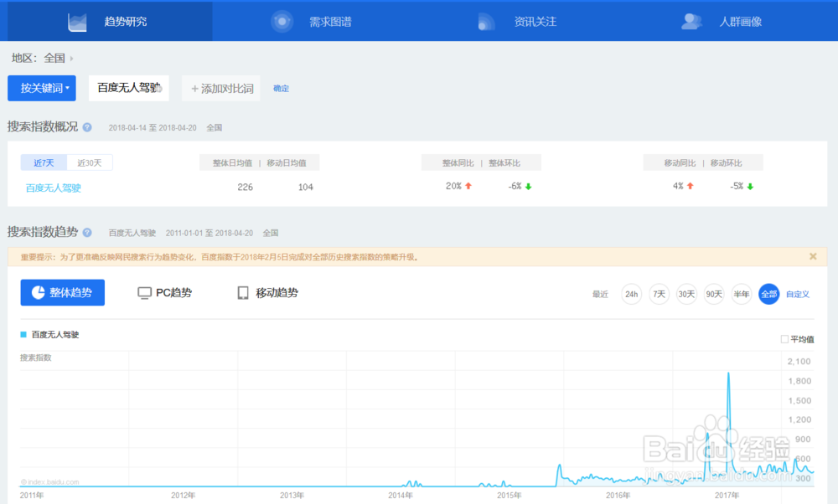The image size is (838, 504).
Task: Open the 地区 全国 region selector
Action: [54, 58]
